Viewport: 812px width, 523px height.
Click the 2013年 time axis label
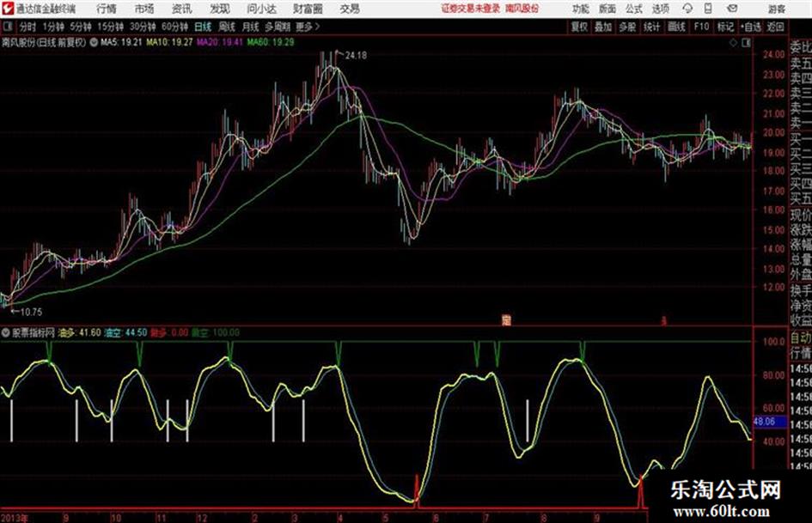coord(15,518)
